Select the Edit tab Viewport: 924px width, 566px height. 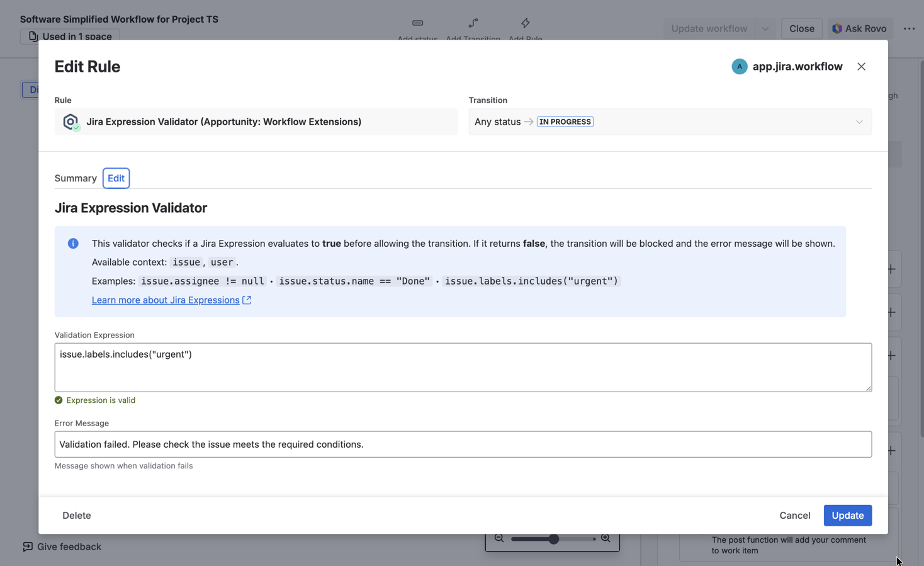(x=116, y=178)
